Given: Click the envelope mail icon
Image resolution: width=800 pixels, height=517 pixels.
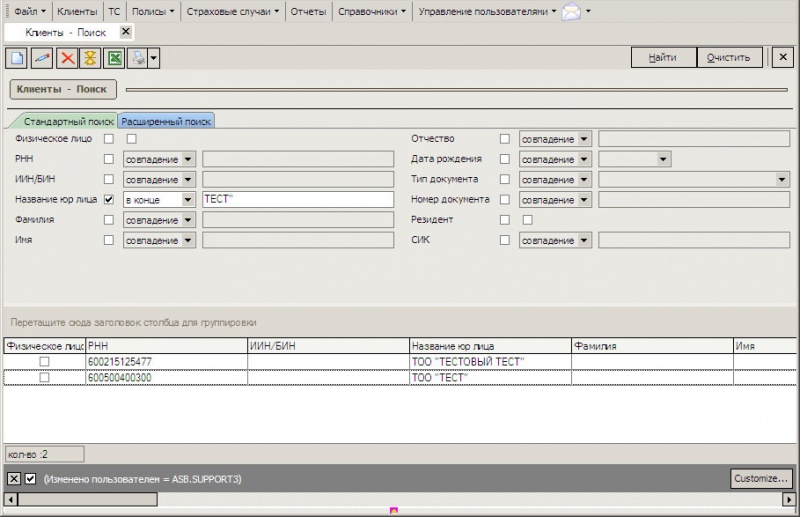Looking at the screenshot, I should point(571,12).
